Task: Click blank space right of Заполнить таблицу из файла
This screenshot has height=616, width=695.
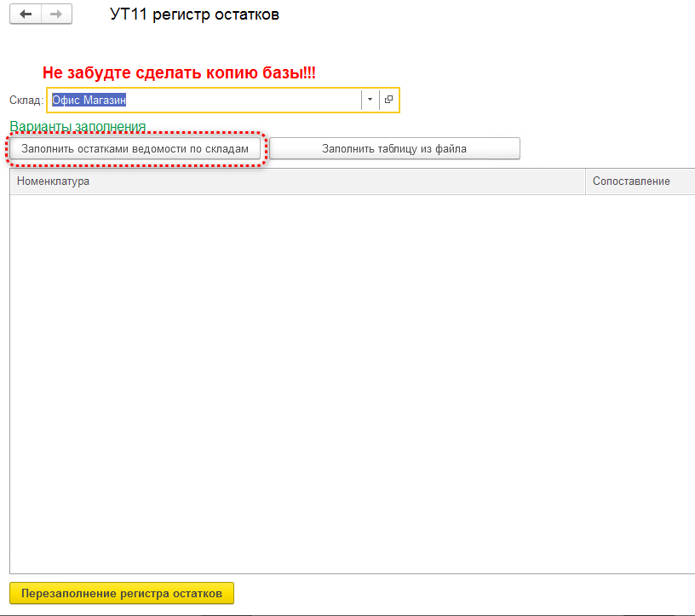Action: pos(607,148)
